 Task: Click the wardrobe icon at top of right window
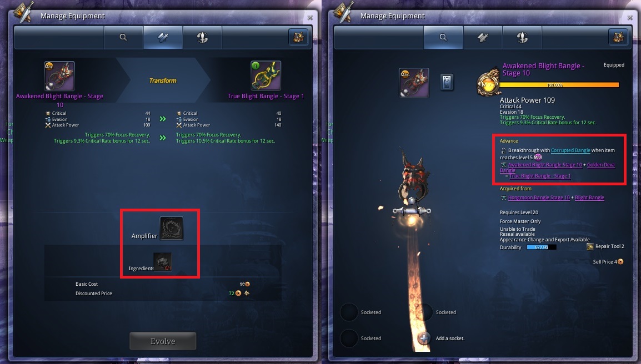tap(618, 37)
